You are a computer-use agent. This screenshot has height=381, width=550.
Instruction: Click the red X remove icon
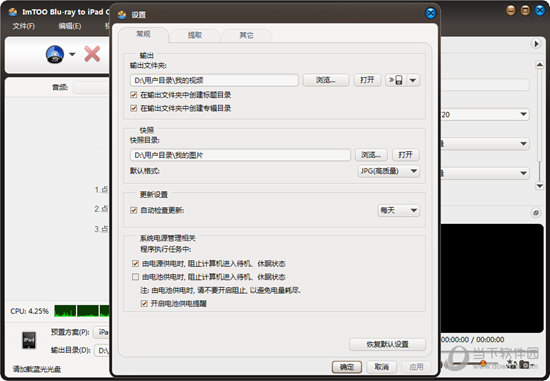[x=92, y=54]
